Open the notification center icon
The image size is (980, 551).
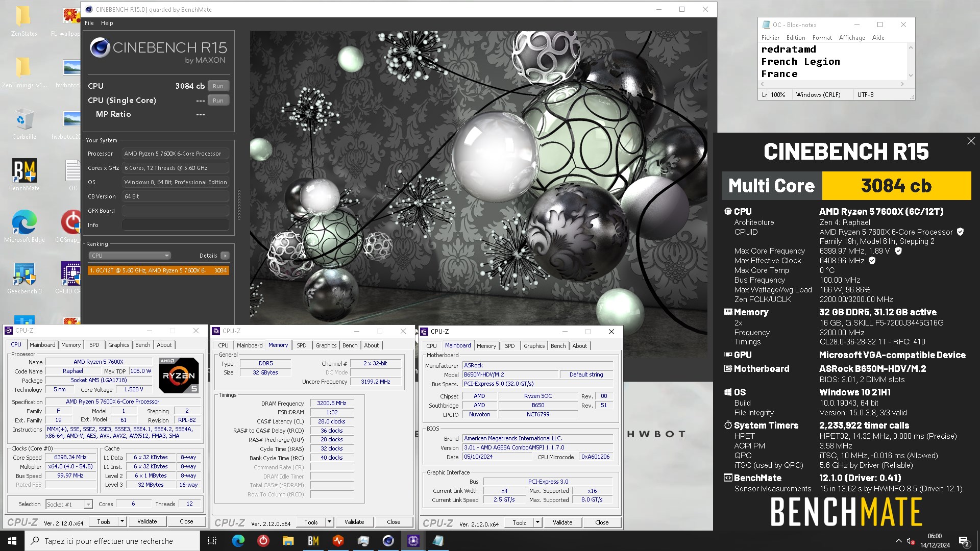(x=964, y=541)
